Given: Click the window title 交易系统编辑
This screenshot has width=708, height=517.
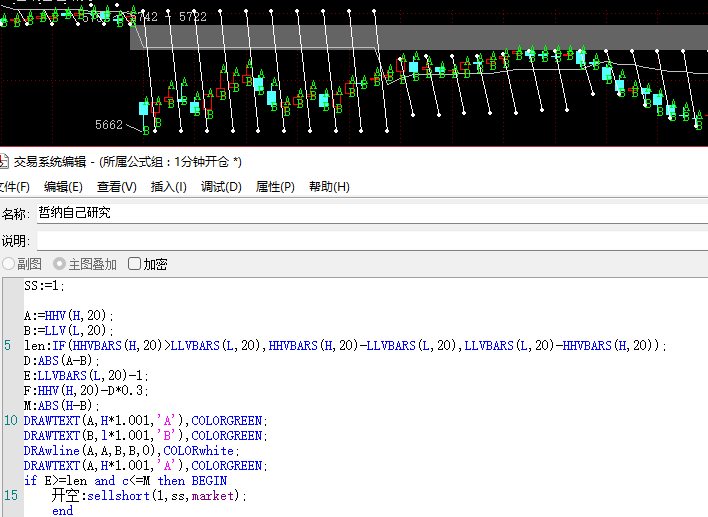Looking at the screenshot, I should [50, 162].
